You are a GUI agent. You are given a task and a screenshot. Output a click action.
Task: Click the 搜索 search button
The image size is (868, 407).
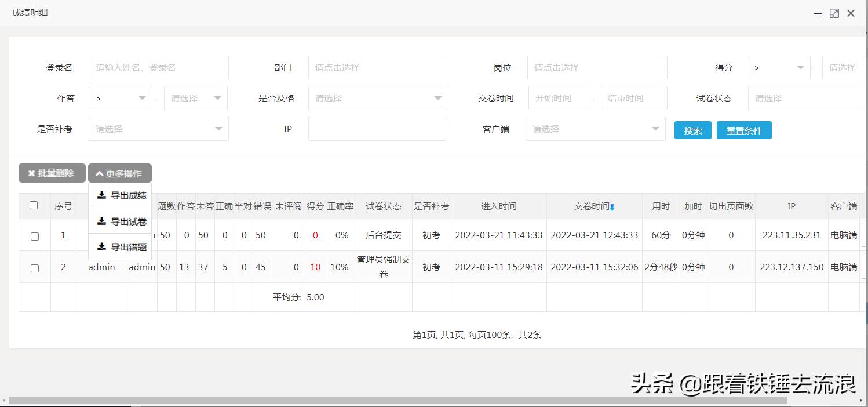[692, 130]
